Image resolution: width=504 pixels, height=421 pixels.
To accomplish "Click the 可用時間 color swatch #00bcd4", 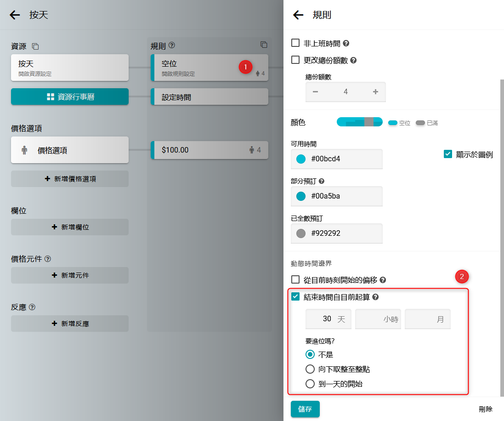I will point(301,159).
